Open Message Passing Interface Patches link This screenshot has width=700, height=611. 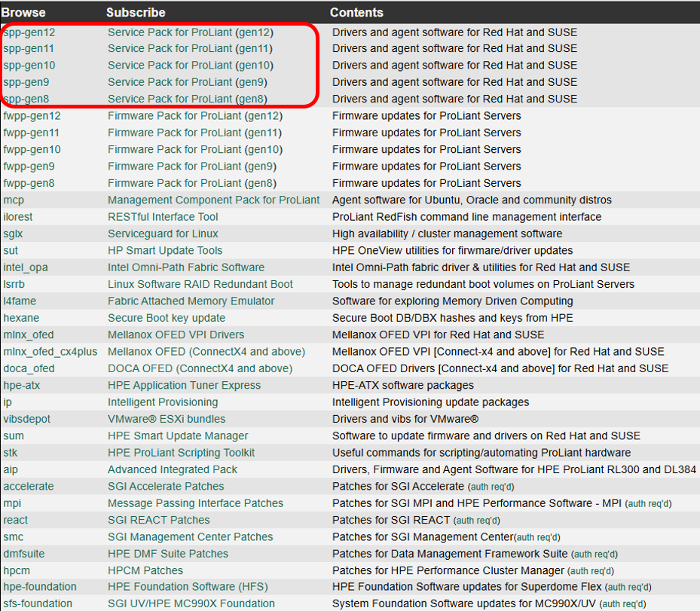point(196,503)
